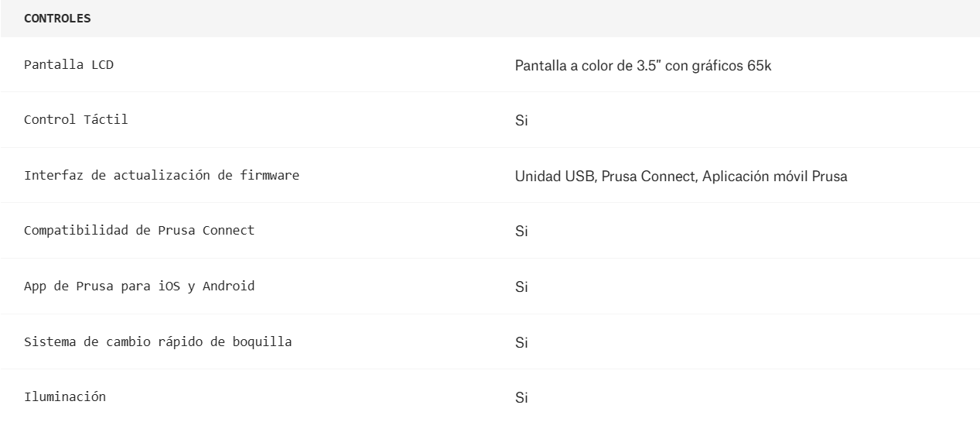
Task: Click "Si" beside Compatibilidad de Prusa Connect
Action: (x=521, y=232)
